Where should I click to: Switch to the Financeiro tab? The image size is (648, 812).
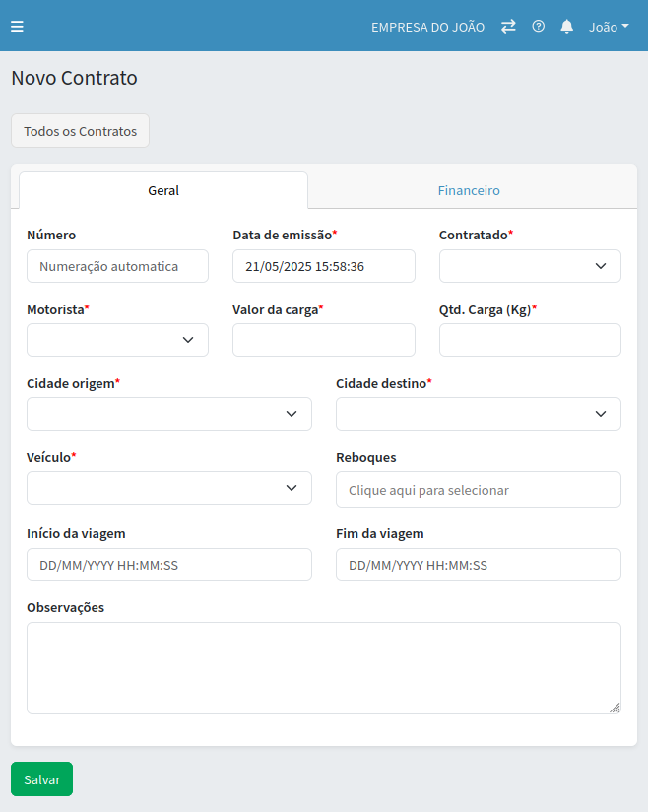pos(469,190)
